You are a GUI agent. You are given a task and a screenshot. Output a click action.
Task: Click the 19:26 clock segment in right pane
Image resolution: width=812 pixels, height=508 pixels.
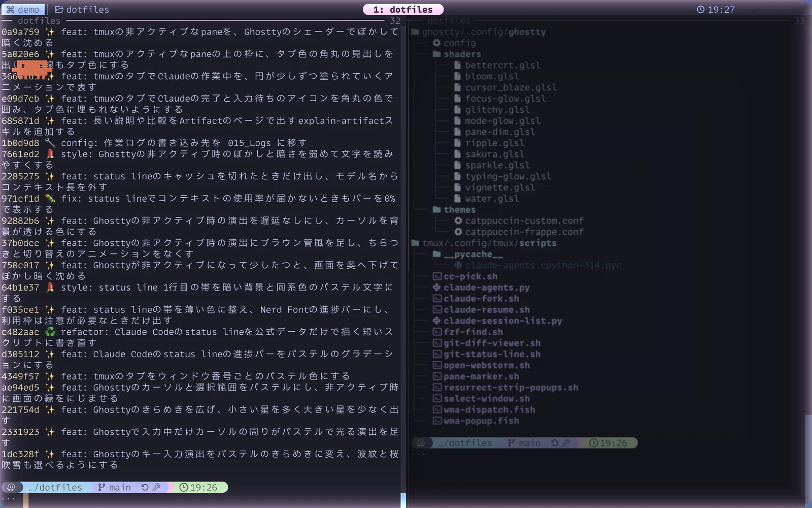click(x=608, y=443)
